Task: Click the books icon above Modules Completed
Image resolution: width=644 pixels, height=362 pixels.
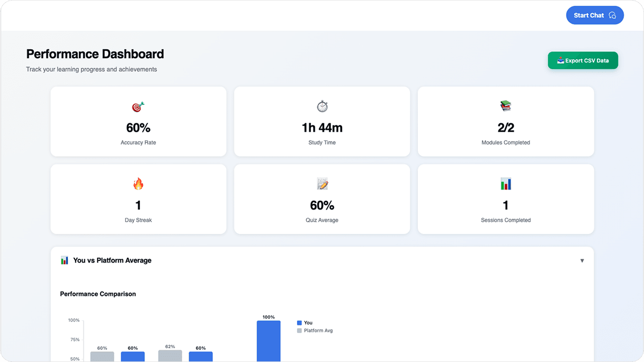Action: 506,106
